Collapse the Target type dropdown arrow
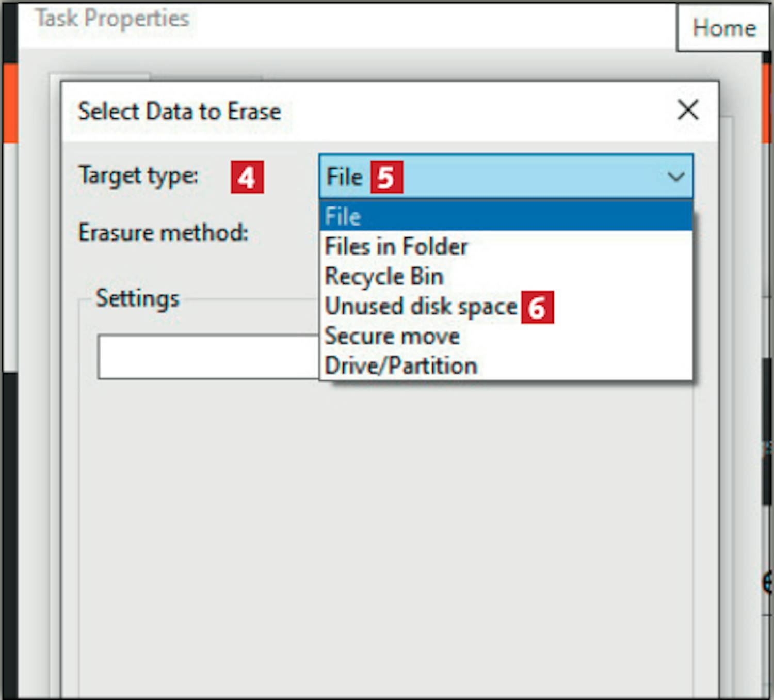 pyautogui.click(x=675, y=177)
